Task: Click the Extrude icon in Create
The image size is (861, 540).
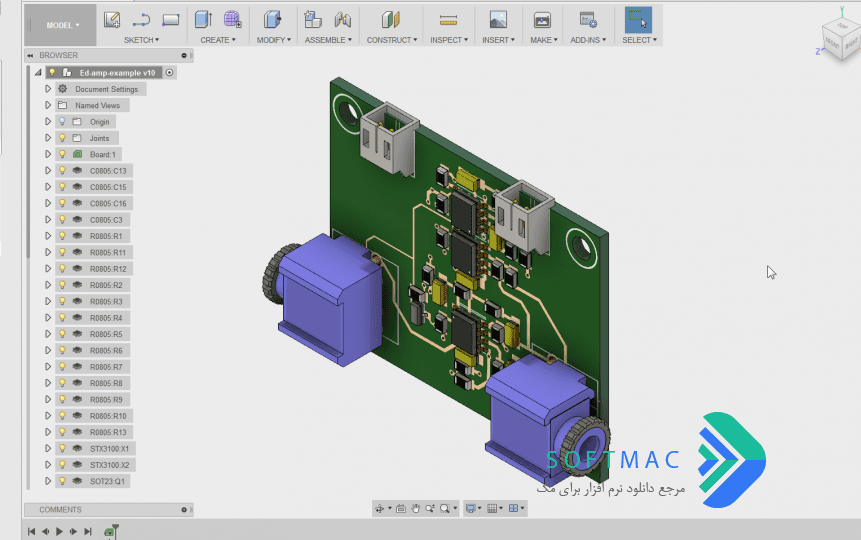Action: click(x=203, y=20)
